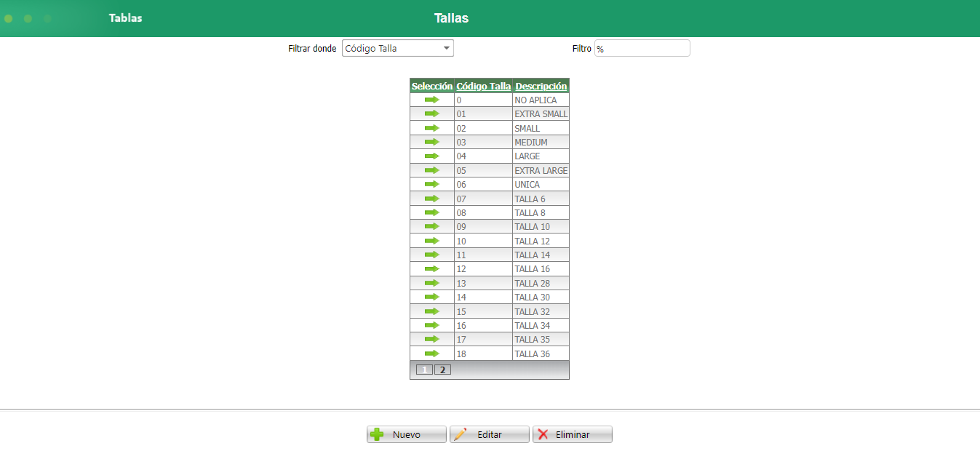Screen dimensions: 980x467
Task: Choose the LARGE row arrow
Action: click(x=432, y=156)
